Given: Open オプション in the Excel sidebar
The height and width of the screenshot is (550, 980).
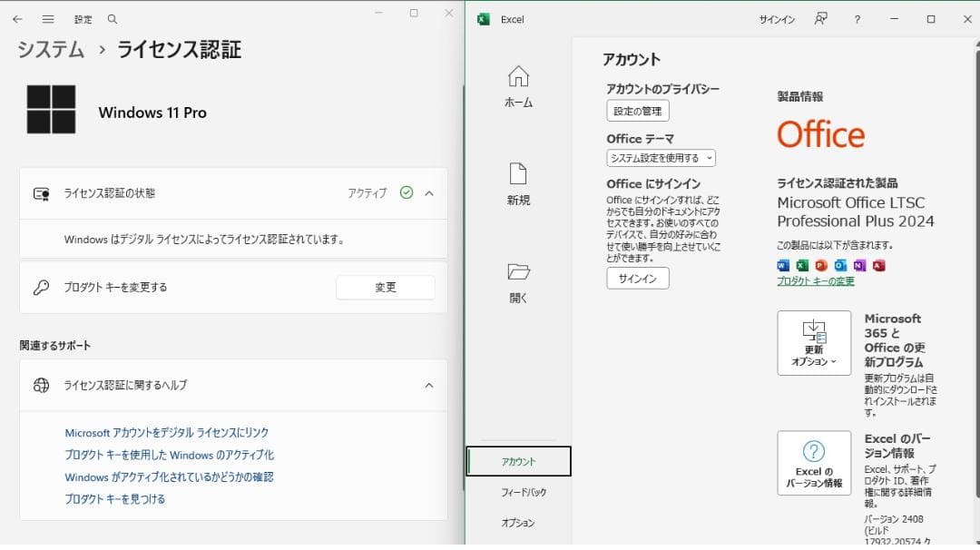Looking at the screenshot, I should (518, 523).
